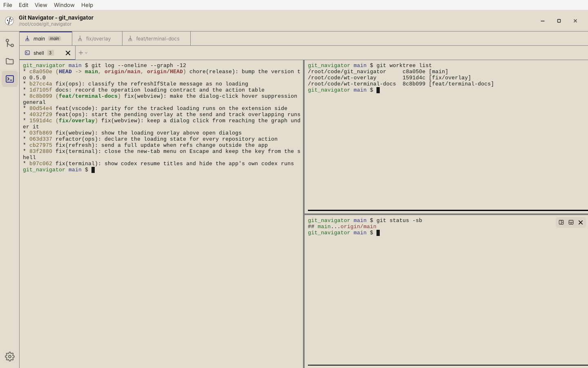The width and height of the screenshot is (588, 368).
Task: Open the Window menu
Action: pos(64,5)
